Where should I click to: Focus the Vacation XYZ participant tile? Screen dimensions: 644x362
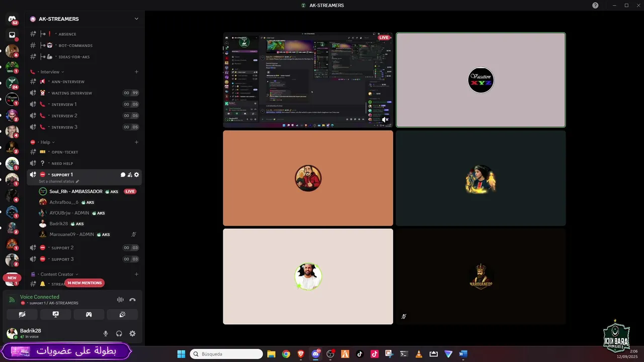480,80
